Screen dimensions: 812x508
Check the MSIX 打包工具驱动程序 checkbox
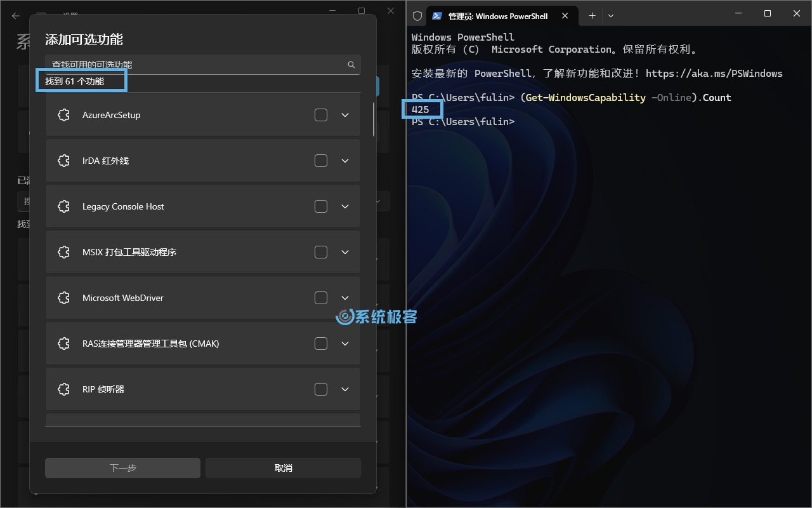point(321,252)
